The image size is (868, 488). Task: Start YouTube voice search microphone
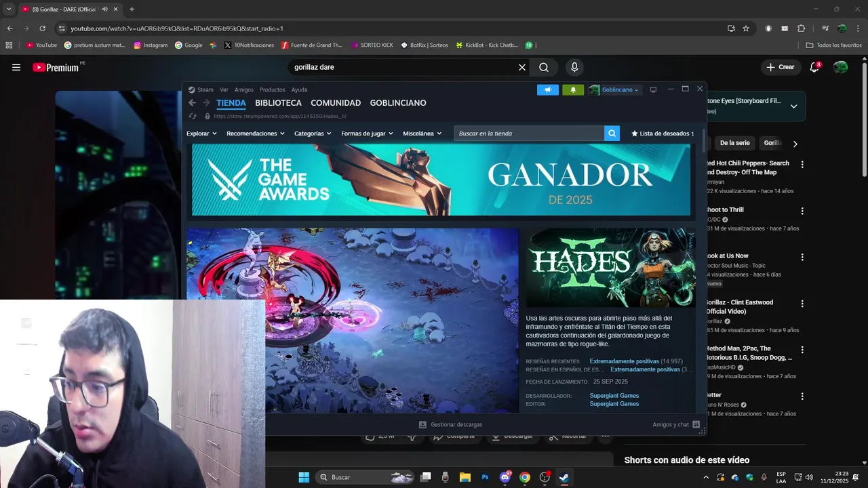coord(574,67)
